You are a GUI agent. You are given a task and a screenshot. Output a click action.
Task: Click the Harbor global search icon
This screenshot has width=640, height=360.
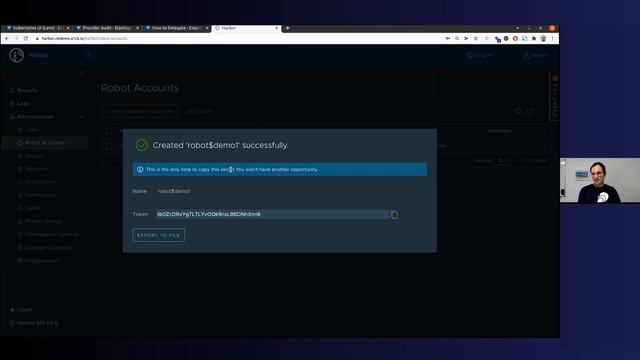[87, 55]
